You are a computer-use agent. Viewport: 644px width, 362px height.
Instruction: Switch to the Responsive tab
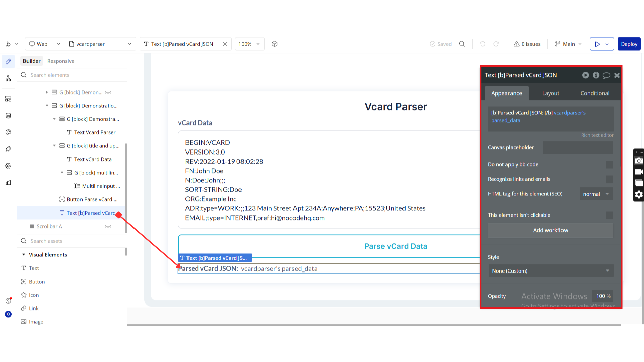coord(61,61)
